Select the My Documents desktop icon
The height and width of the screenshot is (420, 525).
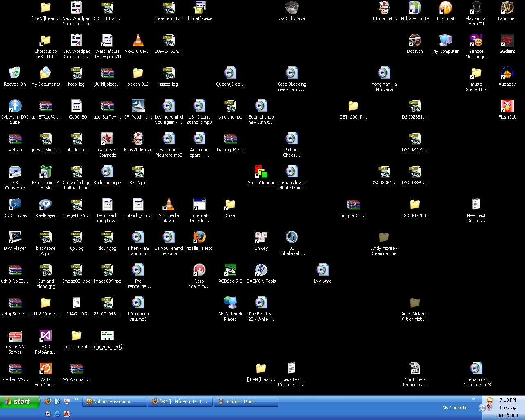pos(46,76)
